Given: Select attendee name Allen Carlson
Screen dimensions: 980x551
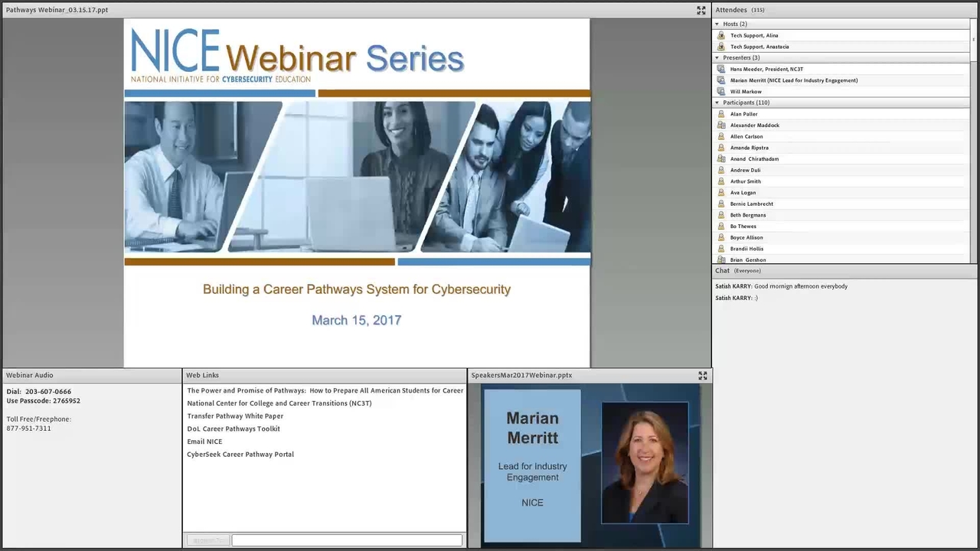Looking at the screenshot, I should (x=746, y=136).
